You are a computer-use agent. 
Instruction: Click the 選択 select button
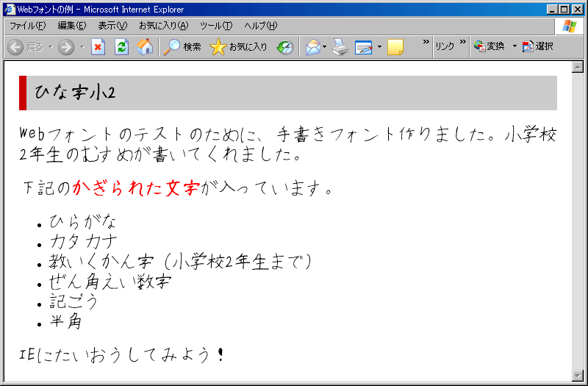point(538,46)
